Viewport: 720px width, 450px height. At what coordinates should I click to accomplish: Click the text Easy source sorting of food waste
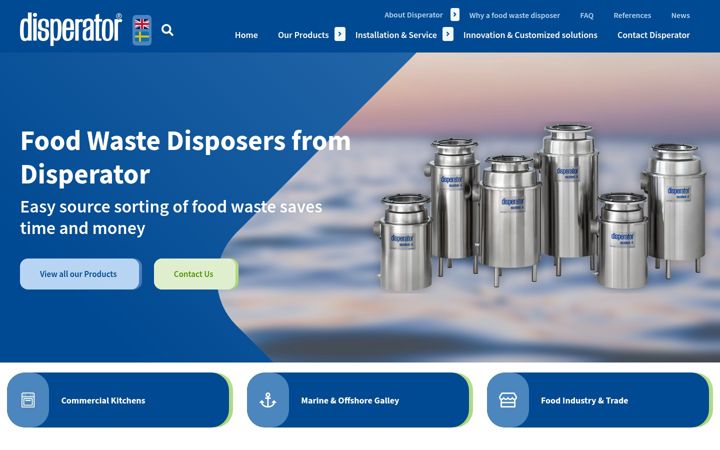coord(148,207)
